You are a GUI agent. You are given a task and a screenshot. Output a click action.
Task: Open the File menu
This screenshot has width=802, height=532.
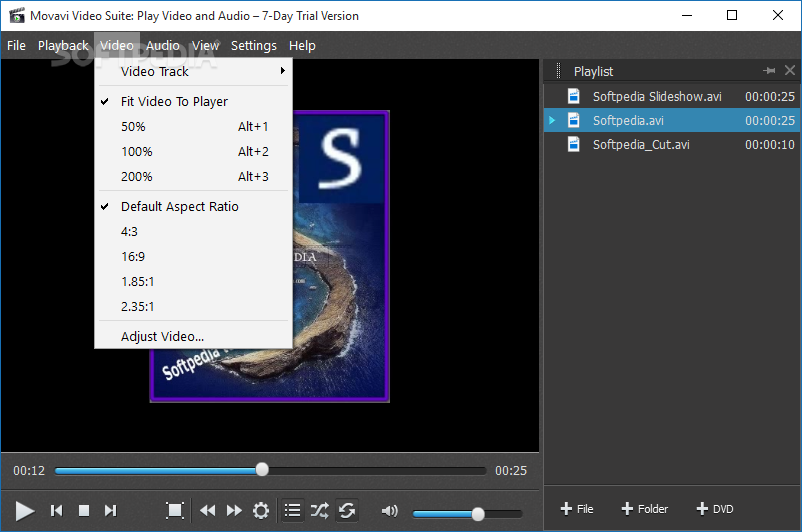[x=16, y=46]
